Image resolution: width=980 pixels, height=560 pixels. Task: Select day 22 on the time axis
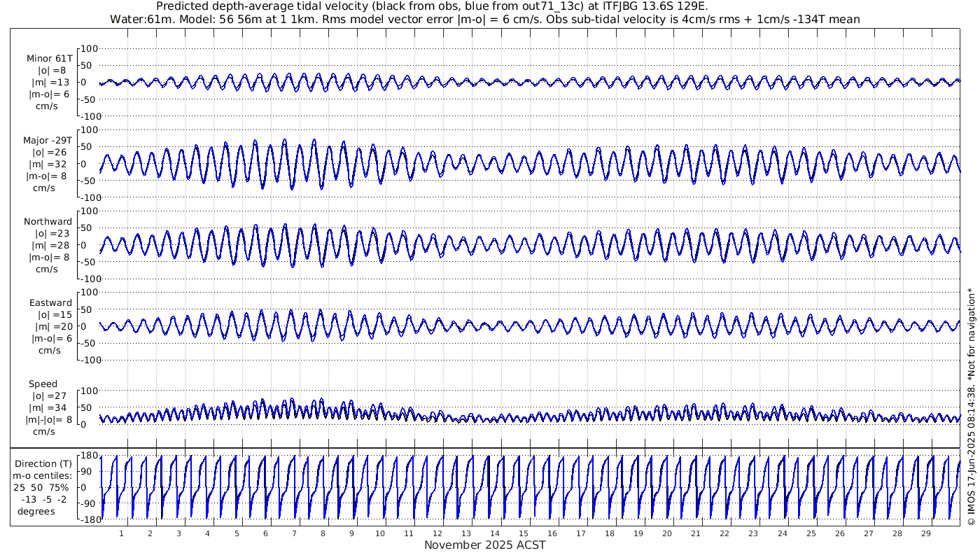pos(724,533)
